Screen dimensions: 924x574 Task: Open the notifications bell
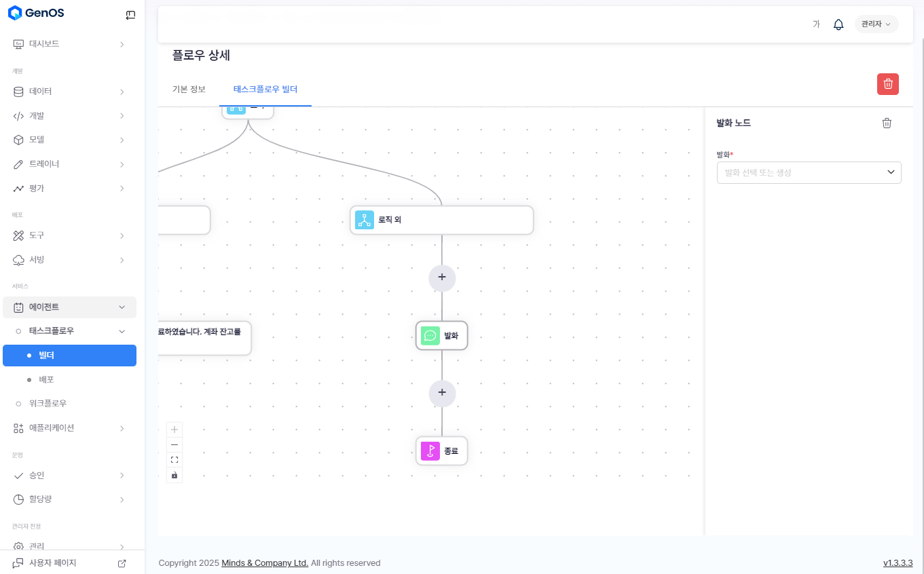pos(838,24)
